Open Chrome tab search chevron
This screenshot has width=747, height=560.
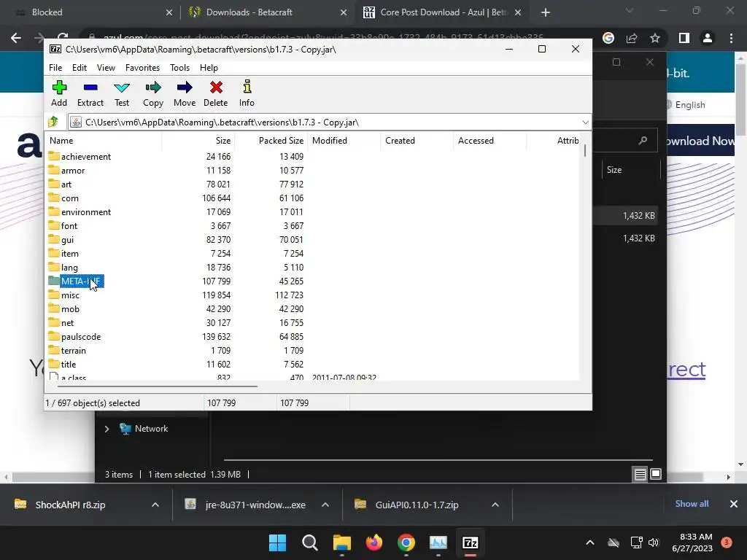pyautogui.click(x=630, y=10)
